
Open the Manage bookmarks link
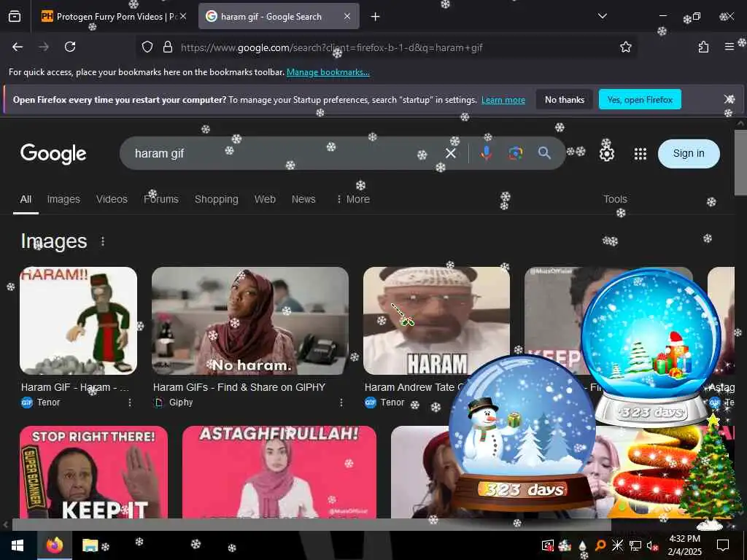(328, 72)
